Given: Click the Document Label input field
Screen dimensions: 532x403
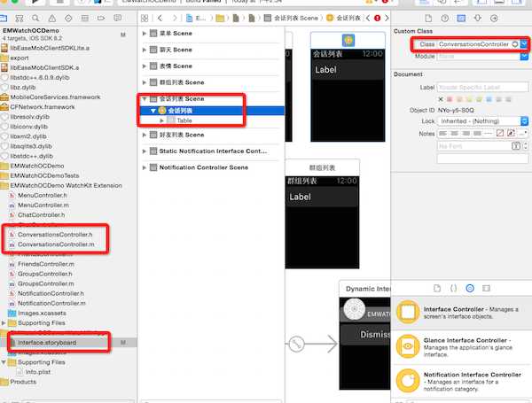Looking at the screenshot, I should 483,87.
